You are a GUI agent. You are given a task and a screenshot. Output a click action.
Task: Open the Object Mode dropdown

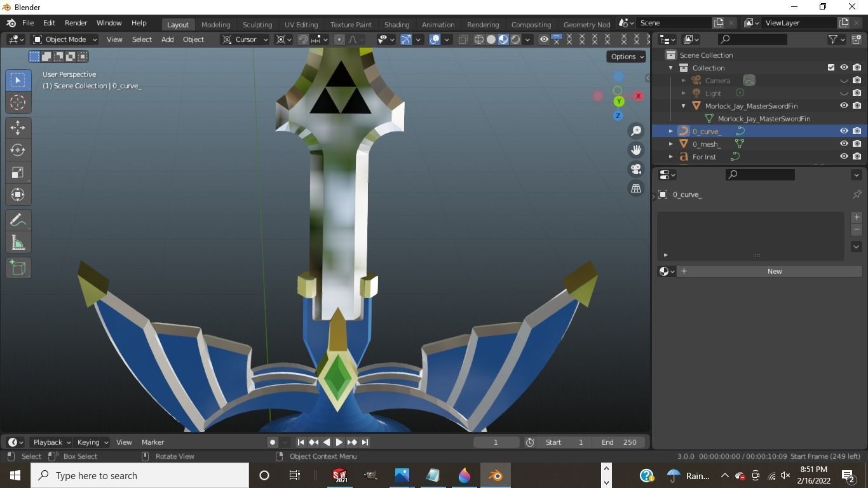coord(65,39)
